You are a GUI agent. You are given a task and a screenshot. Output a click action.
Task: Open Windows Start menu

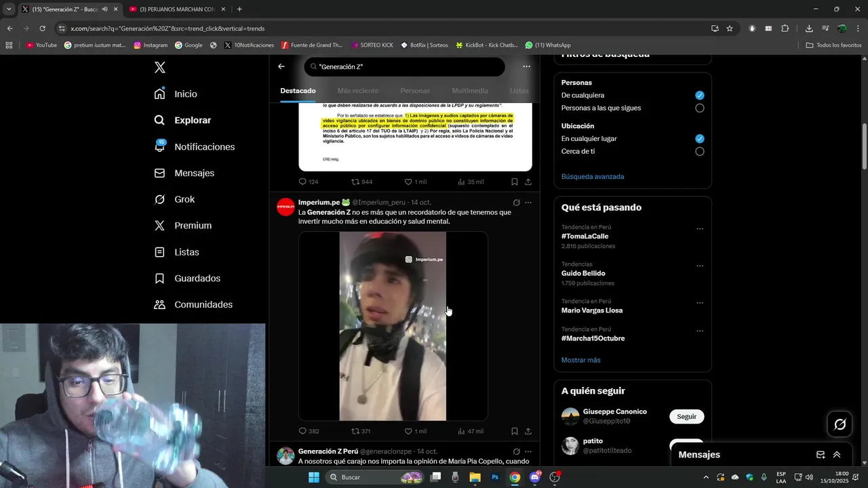click(313, 477)
